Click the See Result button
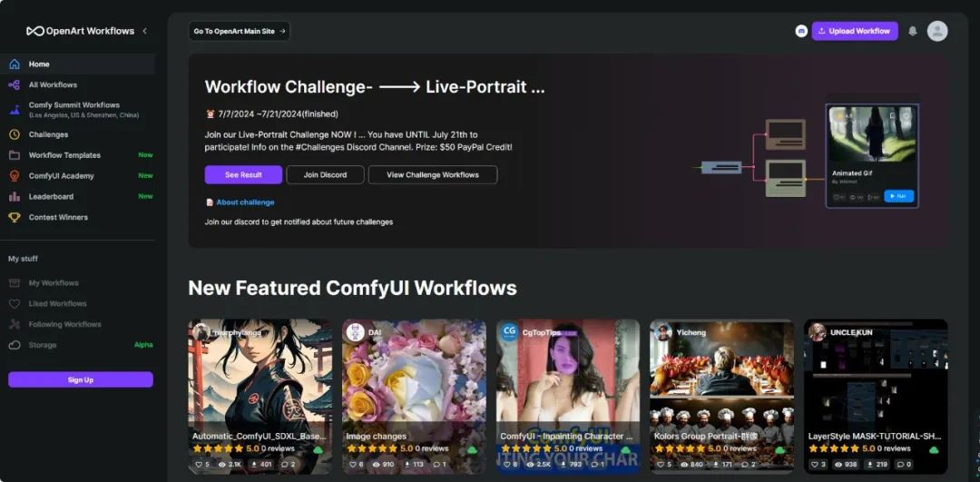This screenshot has height=482, width=980. click(x=243, y=174)
